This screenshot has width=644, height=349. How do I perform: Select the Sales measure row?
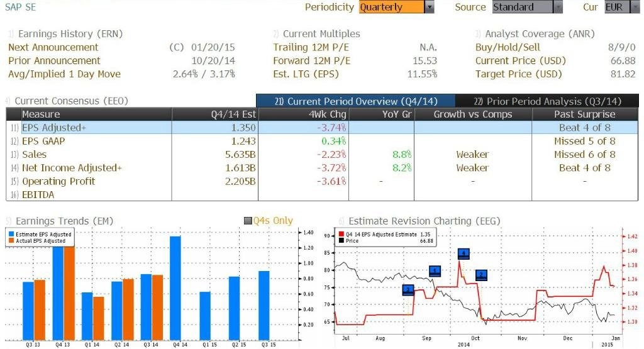pos(322,155)
